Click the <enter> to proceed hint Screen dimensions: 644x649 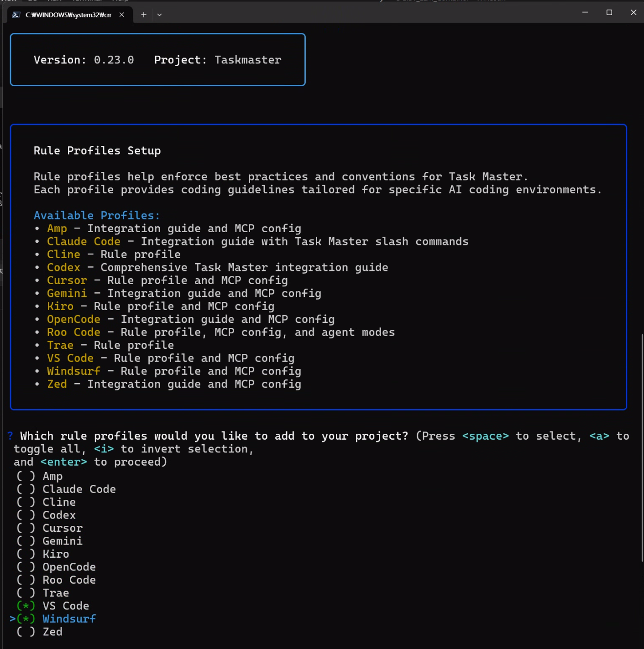63,462
